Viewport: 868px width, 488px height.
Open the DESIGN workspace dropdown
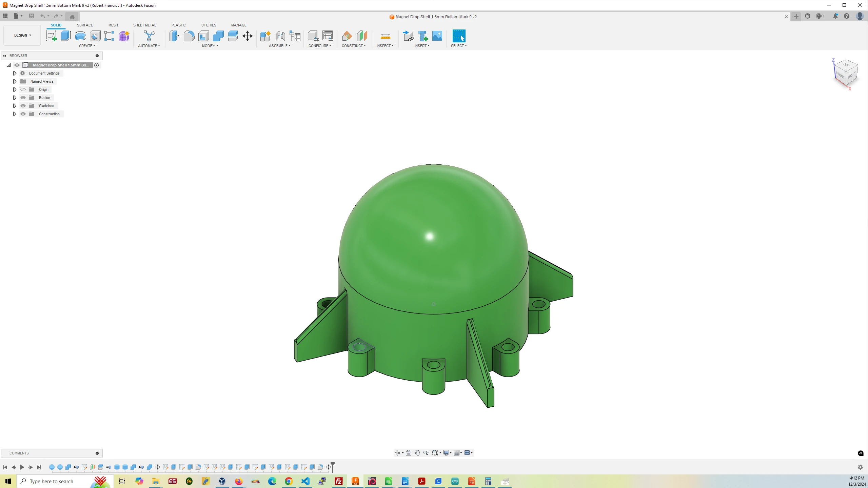pos(22,35)
